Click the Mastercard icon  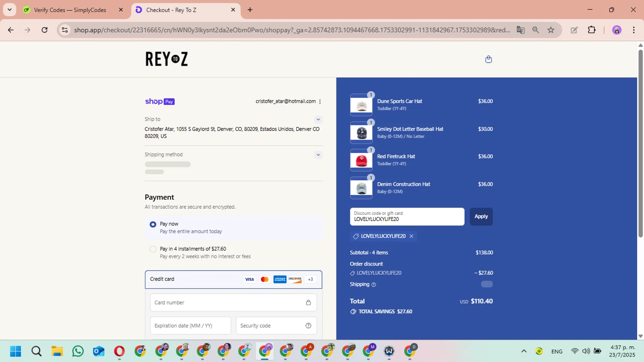click(264, 280)
